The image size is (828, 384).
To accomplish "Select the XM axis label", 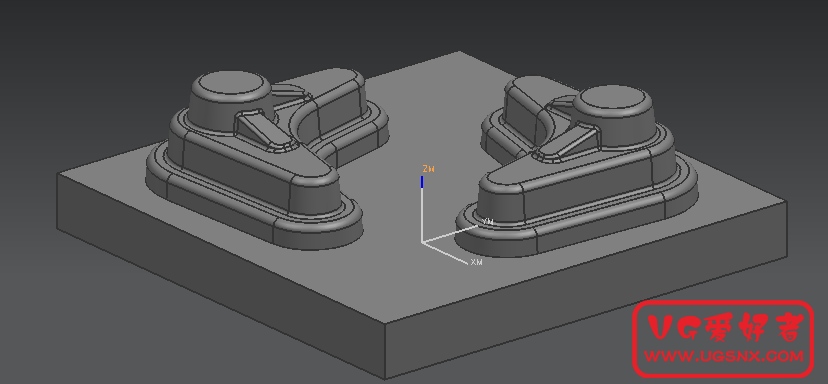I will [476, 262].
